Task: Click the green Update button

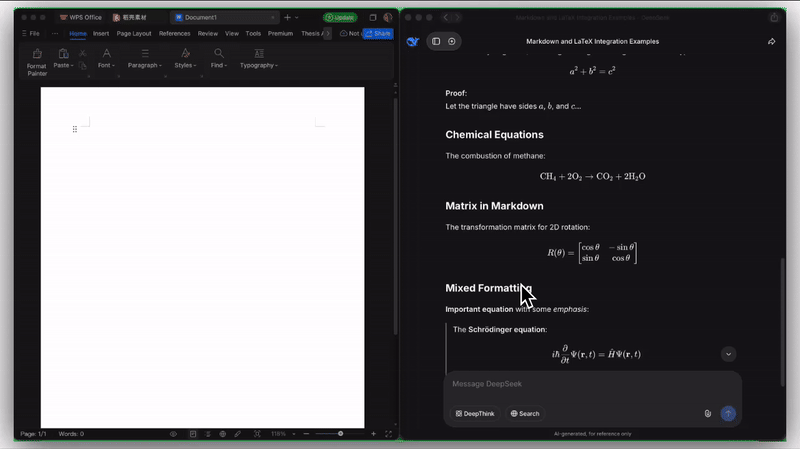Action: 340,17
